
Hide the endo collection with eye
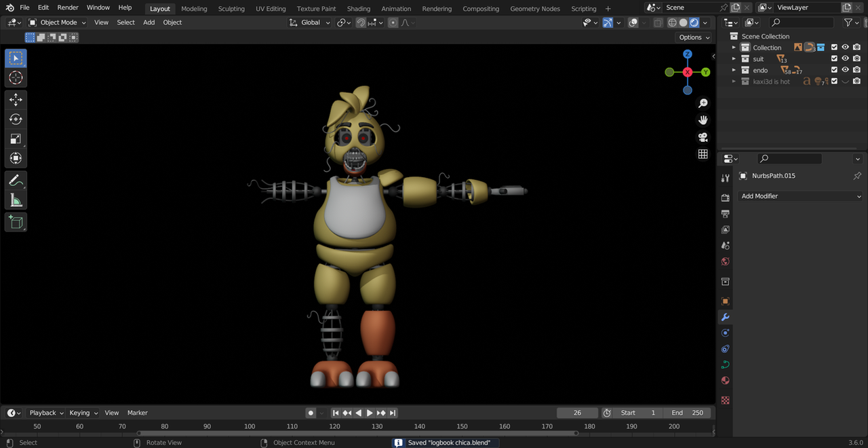coord(846,71)
